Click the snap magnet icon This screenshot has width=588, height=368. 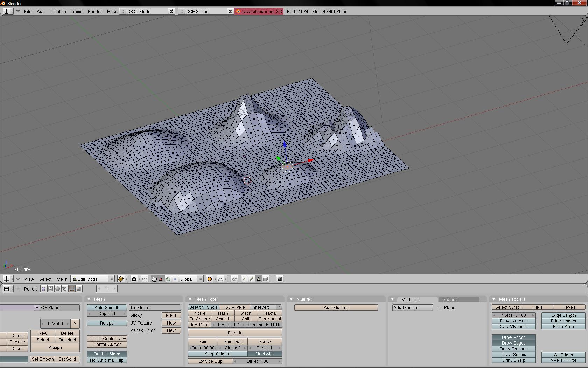click(234, 279)
